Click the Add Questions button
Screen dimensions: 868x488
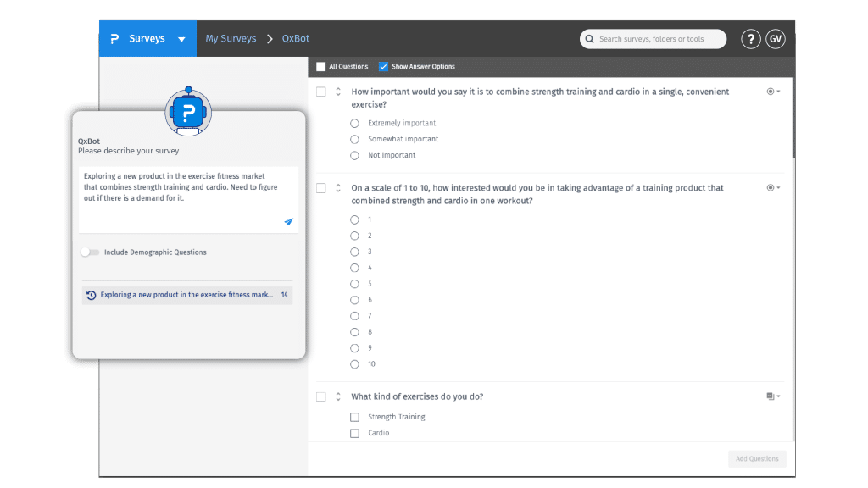[757, 458]
